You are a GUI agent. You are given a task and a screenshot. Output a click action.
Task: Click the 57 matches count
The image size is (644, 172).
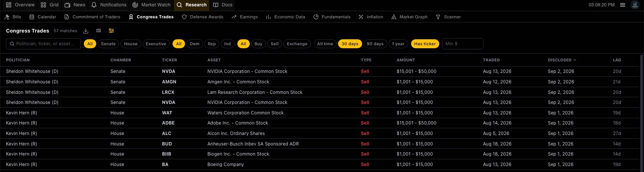coord(66,31)
